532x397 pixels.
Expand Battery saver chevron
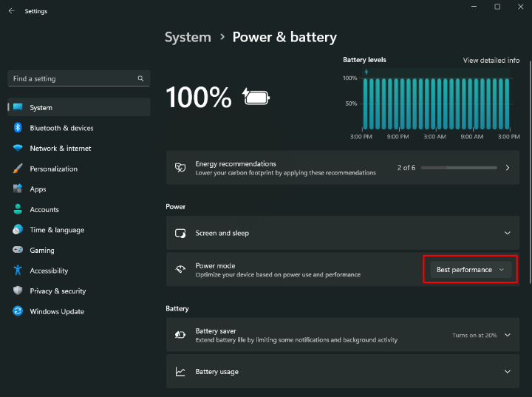click(507, 335)
